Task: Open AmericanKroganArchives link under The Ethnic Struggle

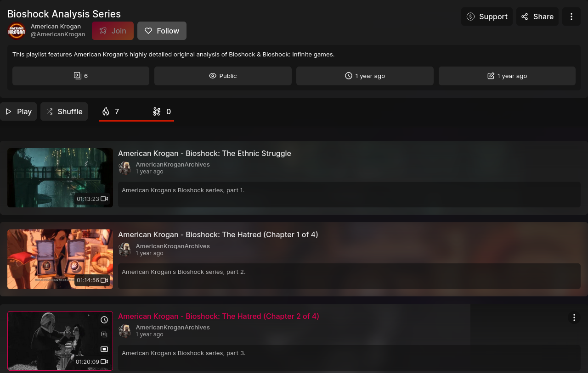Action: (173, 165)
